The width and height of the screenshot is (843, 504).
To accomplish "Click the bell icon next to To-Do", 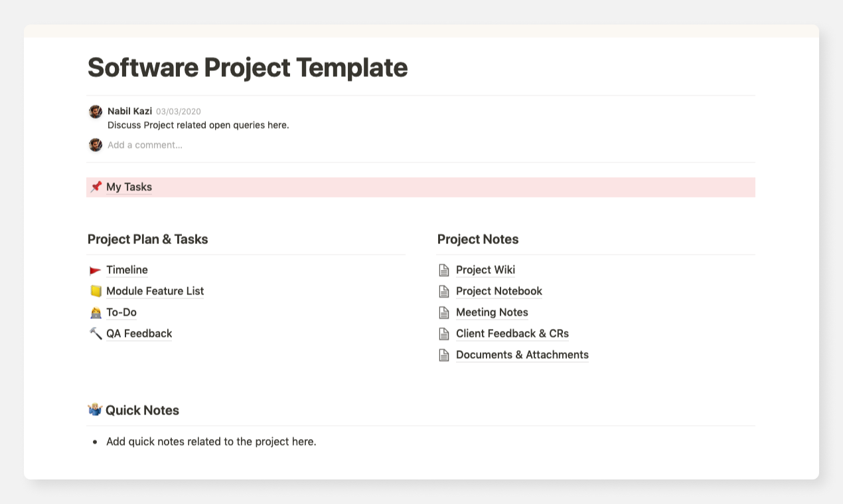I will tap(96, 312).
